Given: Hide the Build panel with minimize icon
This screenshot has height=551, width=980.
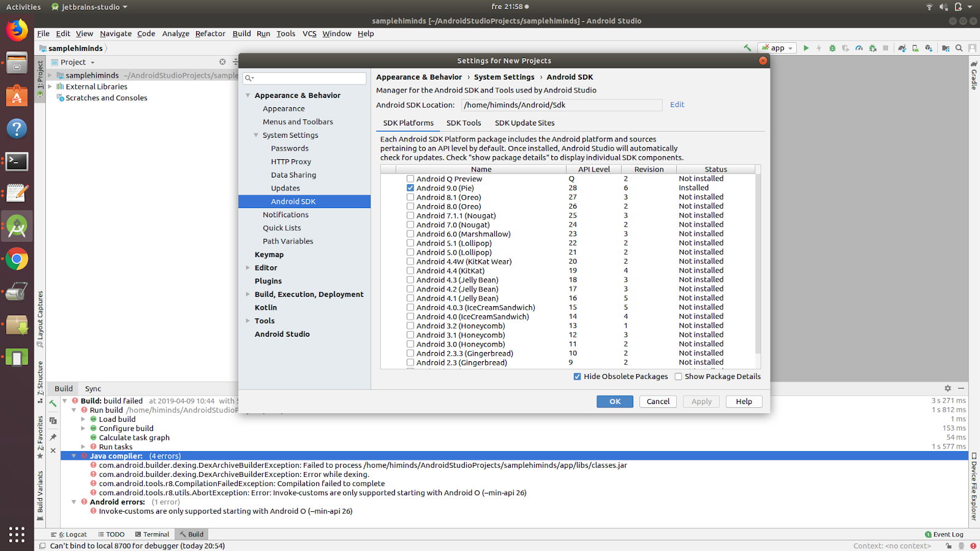Looking at the screenshot, I should click(961, 388).
